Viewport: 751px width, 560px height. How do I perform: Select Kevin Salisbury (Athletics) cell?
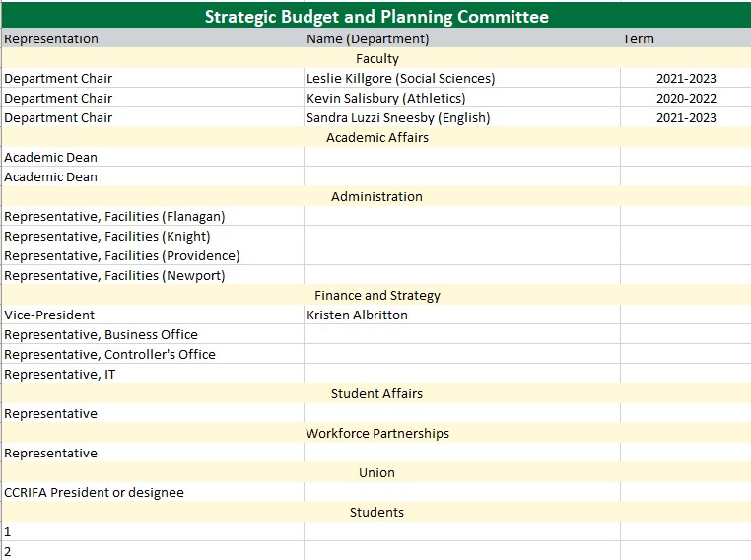coord(385,99)
